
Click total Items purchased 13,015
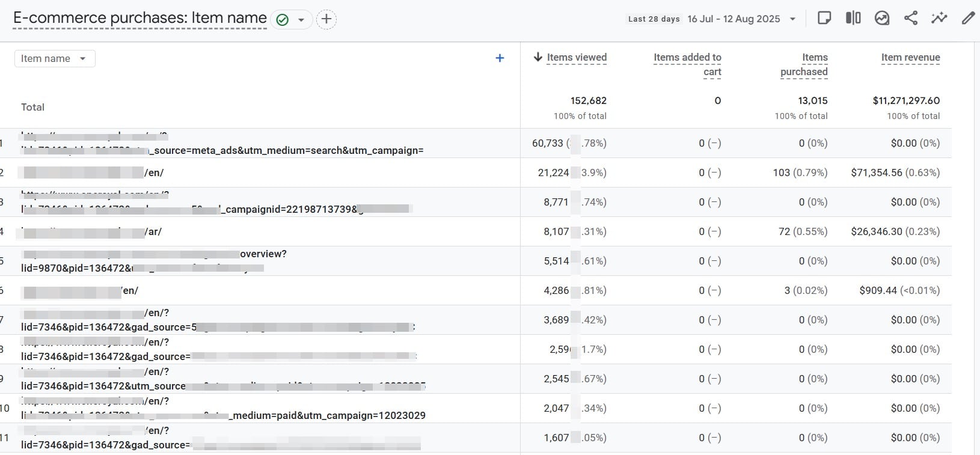pyautogui.click(x=813, y=100)
